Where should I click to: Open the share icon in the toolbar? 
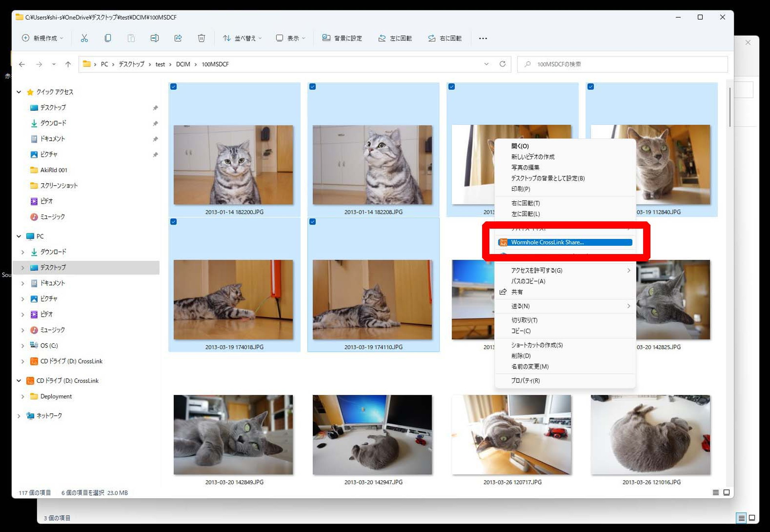coord(178,38)
